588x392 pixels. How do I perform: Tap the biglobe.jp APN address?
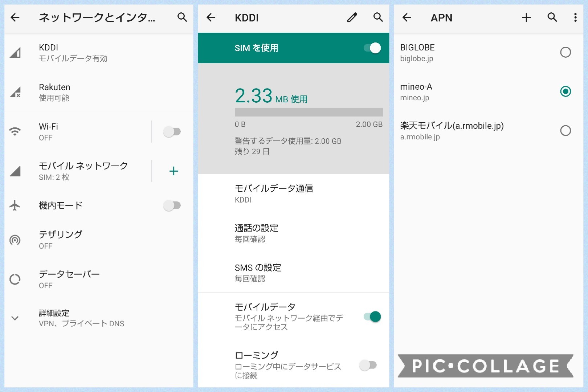(x=417, y=58)
